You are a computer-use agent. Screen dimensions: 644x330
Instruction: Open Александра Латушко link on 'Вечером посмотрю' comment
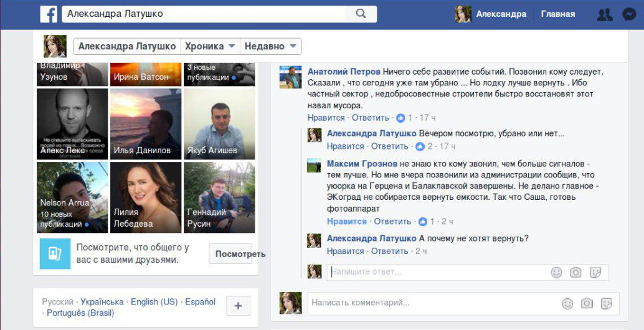point(372,133)
